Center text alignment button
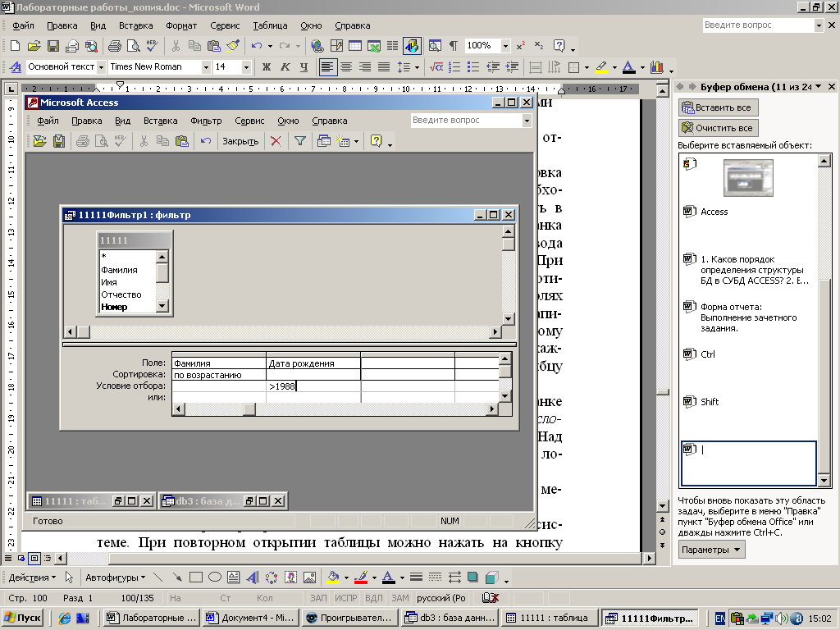Image resolution: width=840 pixels, height=630 pixels. pyautogui.click(x=346, y=67)
